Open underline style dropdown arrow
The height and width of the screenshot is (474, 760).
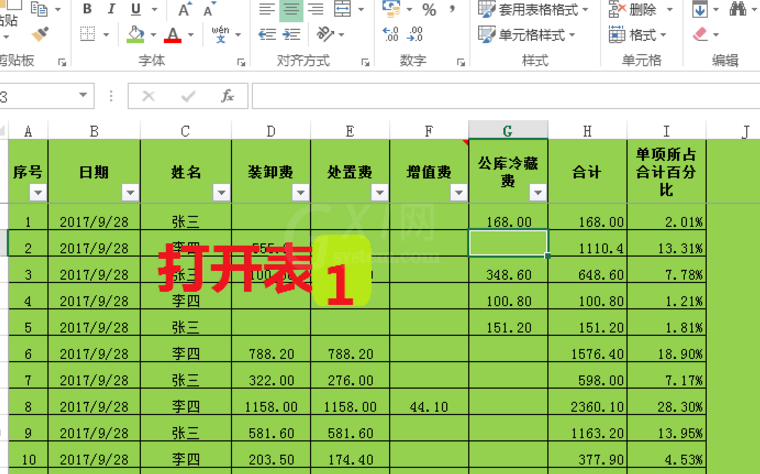click(155, 9)
